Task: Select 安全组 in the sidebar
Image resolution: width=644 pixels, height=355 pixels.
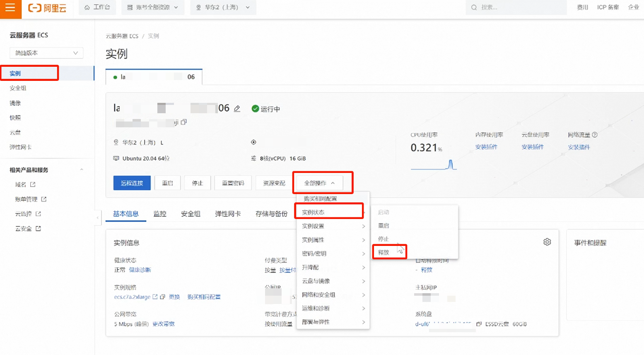Action: [18, 88]
